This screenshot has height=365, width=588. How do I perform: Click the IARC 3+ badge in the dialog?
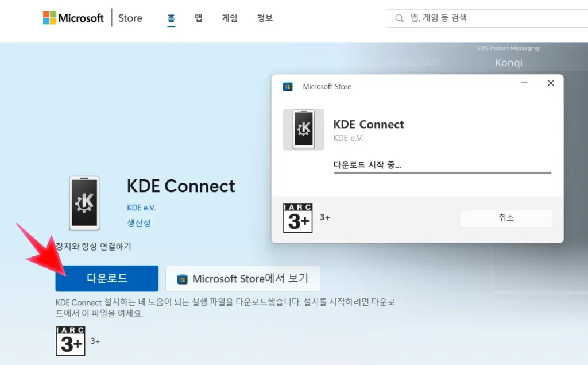click(x=298, y=218)
